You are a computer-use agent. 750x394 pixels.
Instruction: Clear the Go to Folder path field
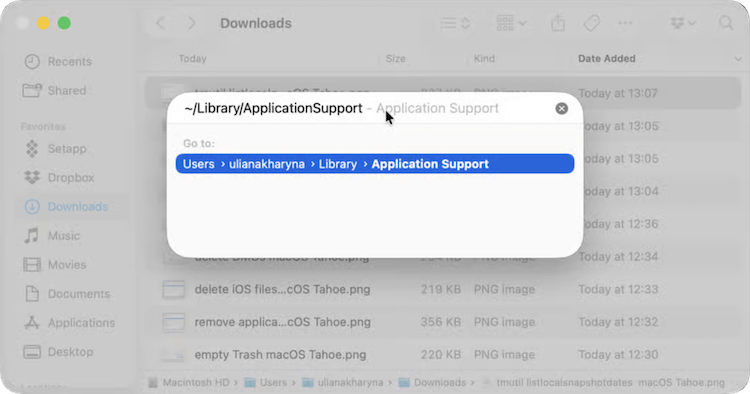point(562,109)
